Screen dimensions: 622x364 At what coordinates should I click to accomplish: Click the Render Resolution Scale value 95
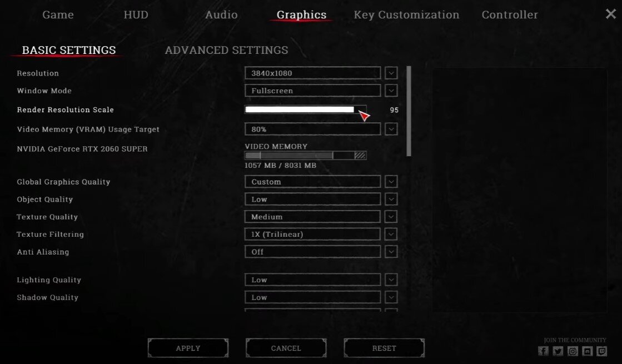[394, 110]
